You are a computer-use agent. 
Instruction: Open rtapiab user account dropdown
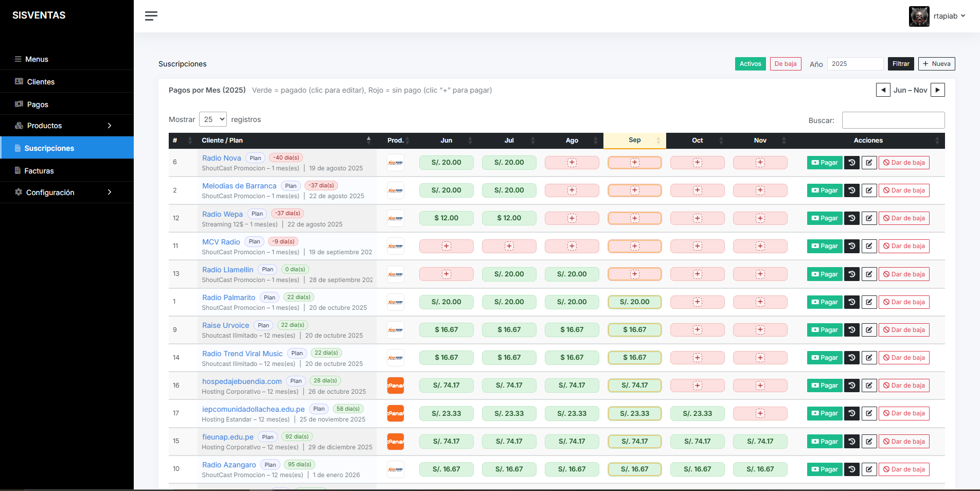pos(937,16)
